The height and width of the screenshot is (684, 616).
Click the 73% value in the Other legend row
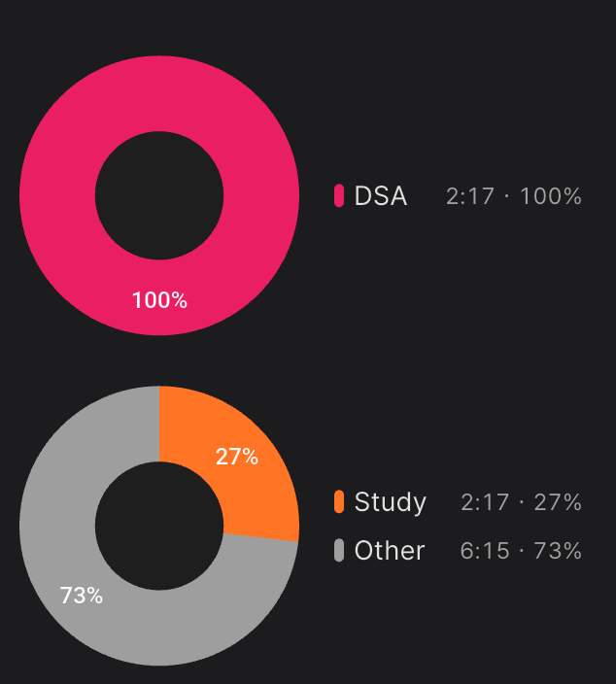pos(558,551)
